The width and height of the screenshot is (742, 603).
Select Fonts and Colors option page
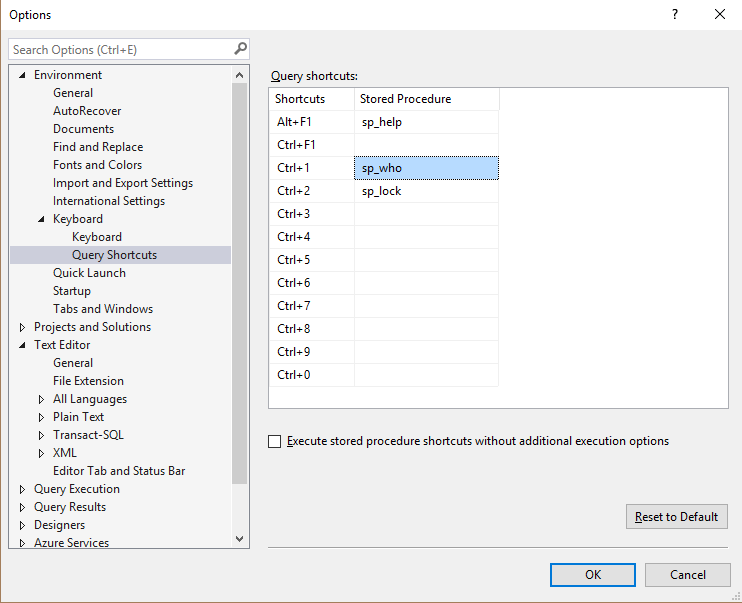pos(97,165)
